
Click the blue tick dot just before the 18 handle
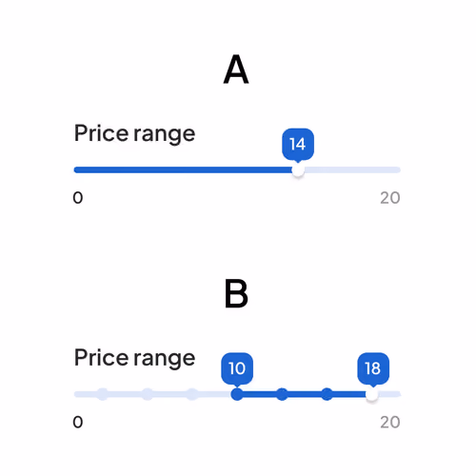pyautogui.click(x=327, y=394)
